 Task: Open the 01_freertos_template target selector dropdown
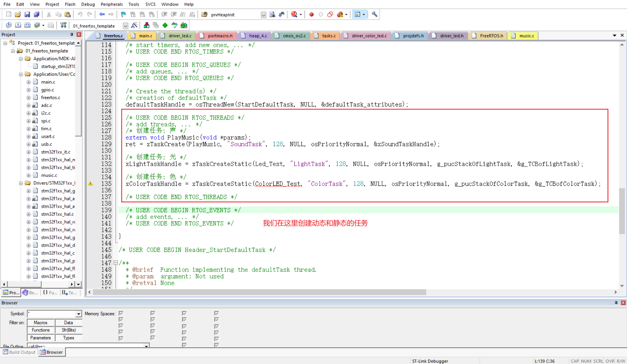click(x=125, y=26)
